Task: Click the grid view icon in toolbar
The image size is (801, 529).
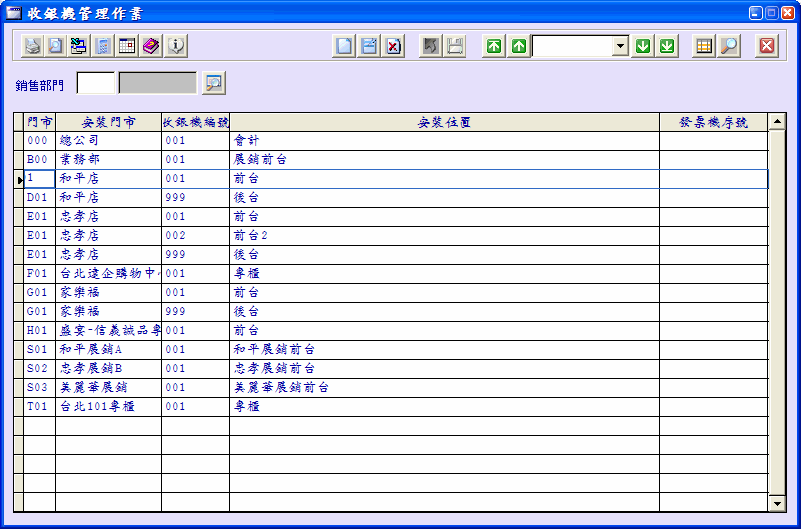Action: coord(704,46)
